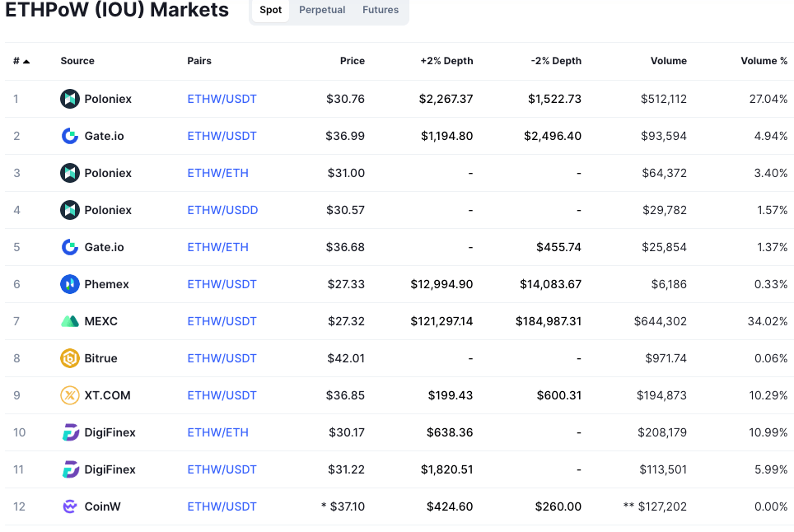Screen dimensions: 794x532
Task: Click the DigiFinex logo in row 10
Action: pos(70,432)
